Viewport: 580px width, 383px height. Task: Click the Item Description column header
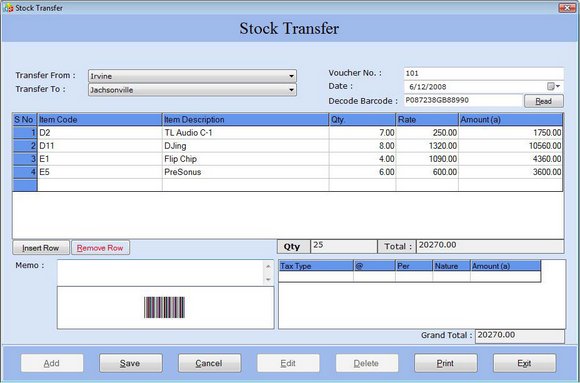point(245,120)
